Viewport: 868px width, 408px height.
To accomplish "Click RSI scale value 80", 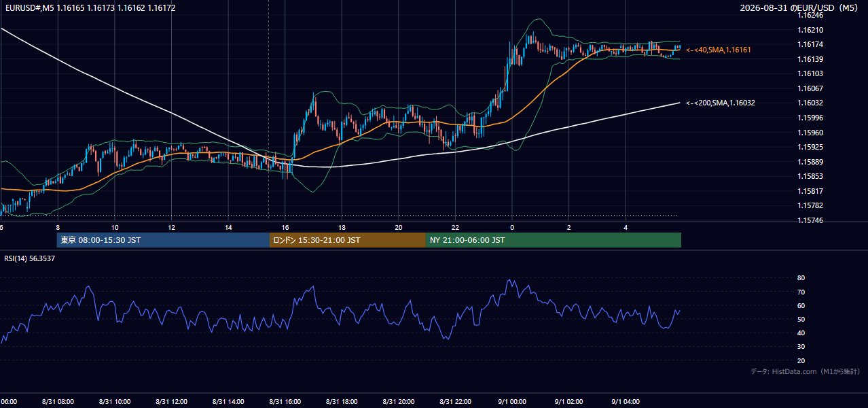I will [x=801, y=278].
